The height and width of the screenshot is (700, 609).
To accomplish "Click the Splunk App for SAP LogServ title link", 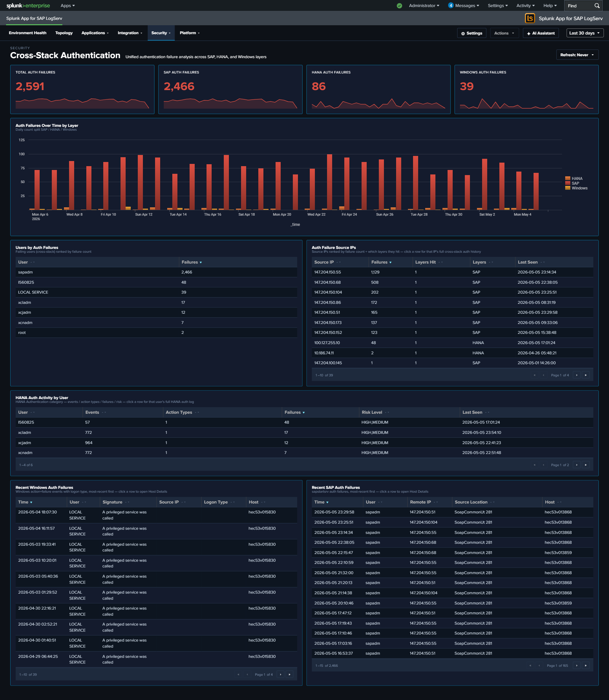I will pyautogui.click(x=34, y=18).
